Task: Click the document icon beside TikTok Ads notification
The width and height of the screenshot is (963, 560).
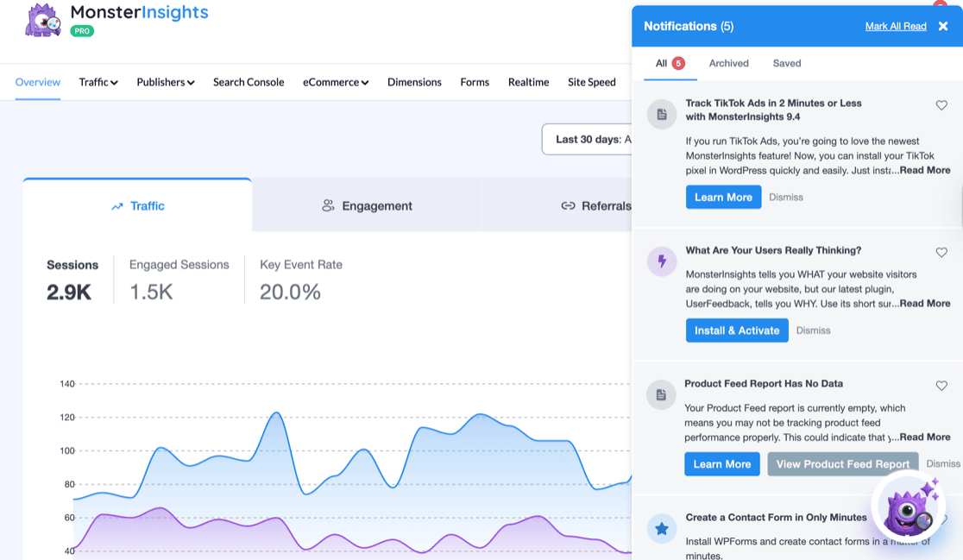Action: tap(662, 114)
